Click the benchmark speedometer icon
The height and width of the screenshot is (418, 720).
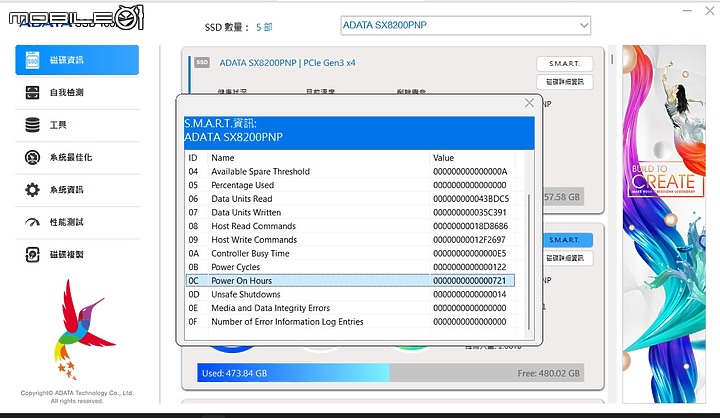pos(32,223)
